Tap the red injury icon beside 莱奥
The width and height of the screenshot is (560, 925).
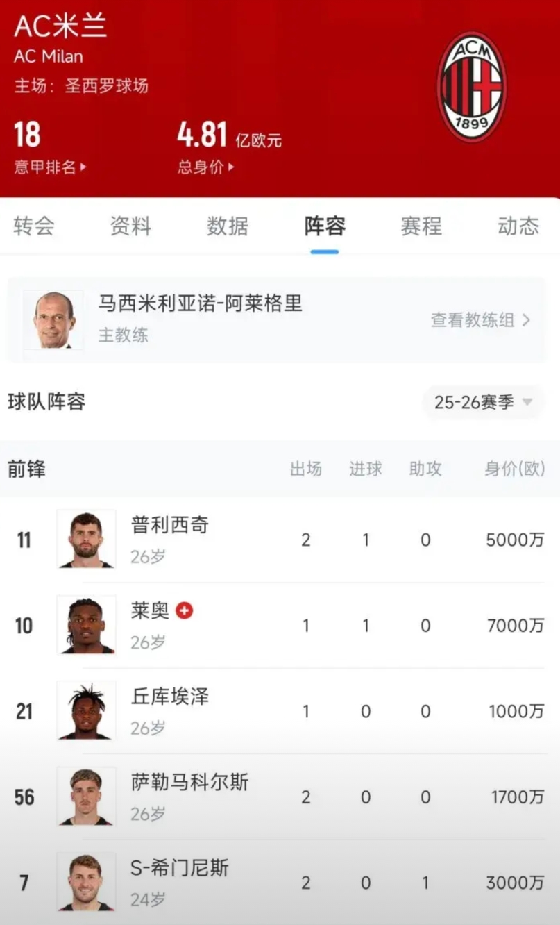point(184,610)
